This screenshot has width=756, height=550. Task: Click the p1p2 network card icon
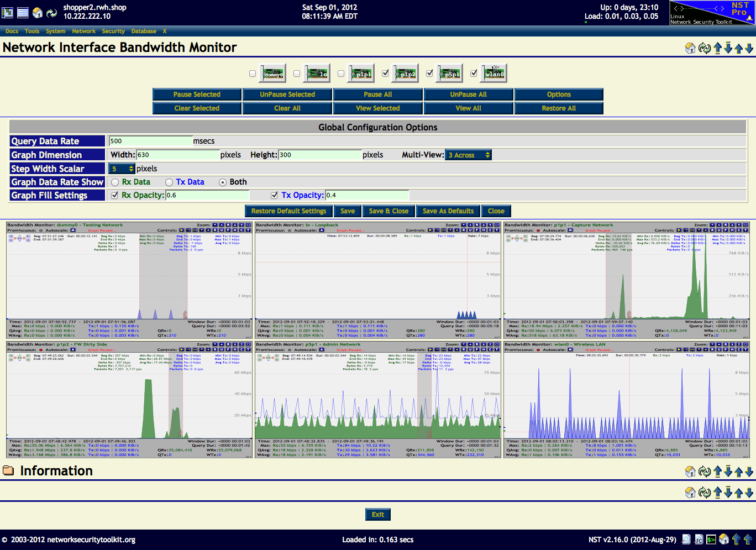[406, 74]
